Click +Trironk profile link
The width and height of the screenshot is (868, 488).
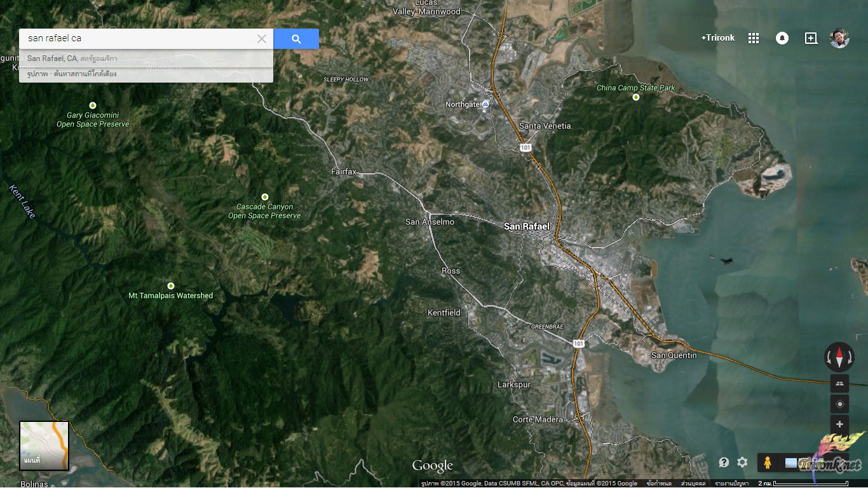[717, 38]
